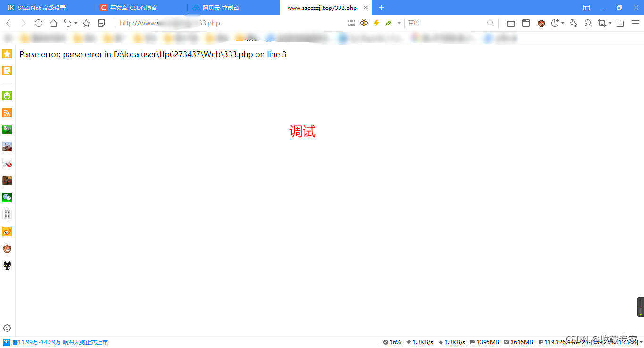Go back to the previous page

pos(8,23)
